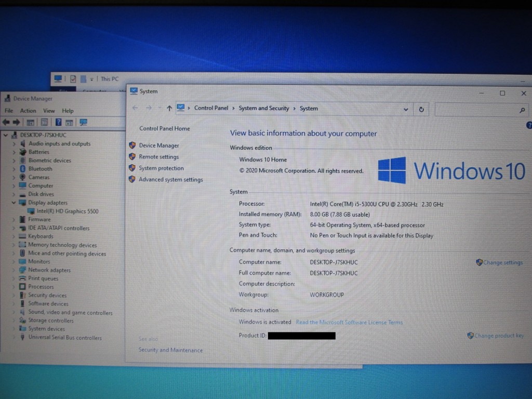This screenshot has height=399, width=532.
Task: Click the Refresh button in System address bar
Action: [x=421, y=109]
